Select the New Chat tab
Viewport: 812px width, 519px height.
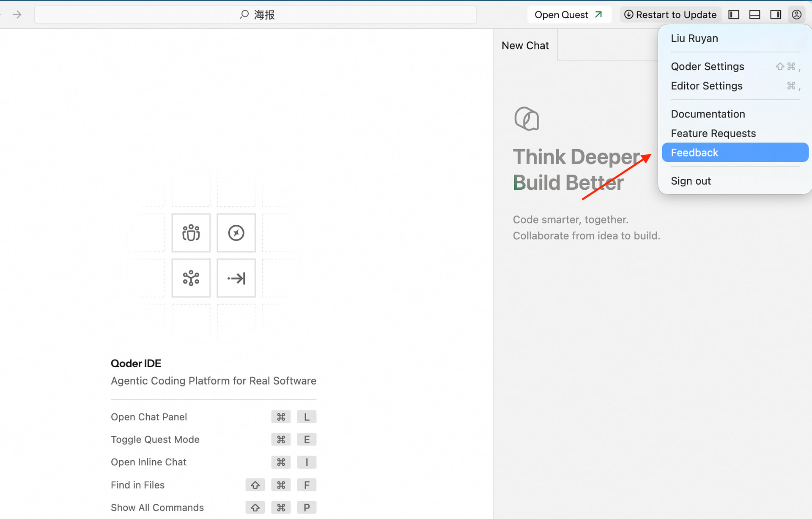tap(525, 46)
